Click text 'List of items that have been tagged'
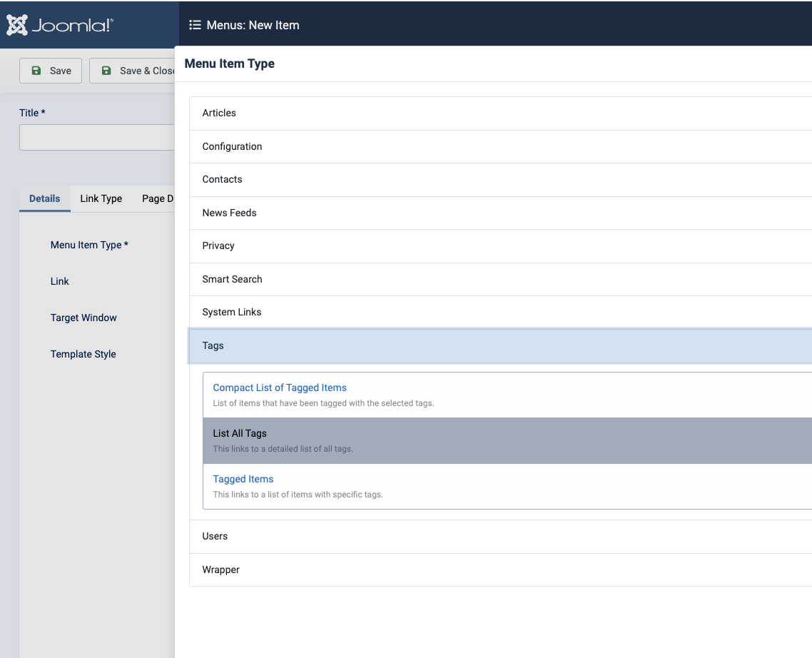Screen dimensions: 812x658 (280, 403)
